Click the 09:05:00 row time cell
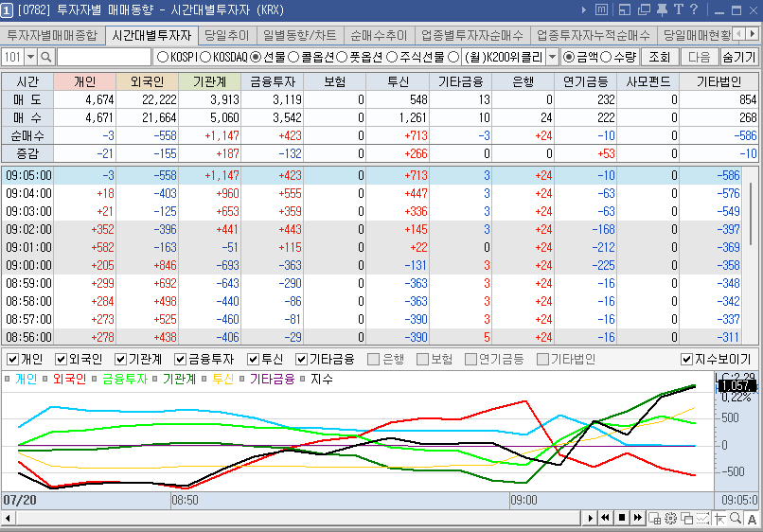 [28, 175]
